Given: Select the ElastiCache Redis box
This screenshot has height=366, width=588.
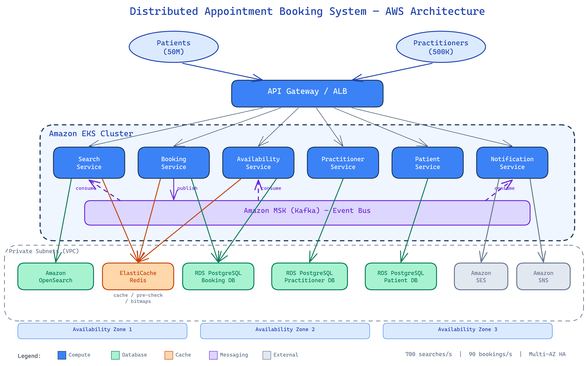Looking at the screenshot, I should (138, 276).
